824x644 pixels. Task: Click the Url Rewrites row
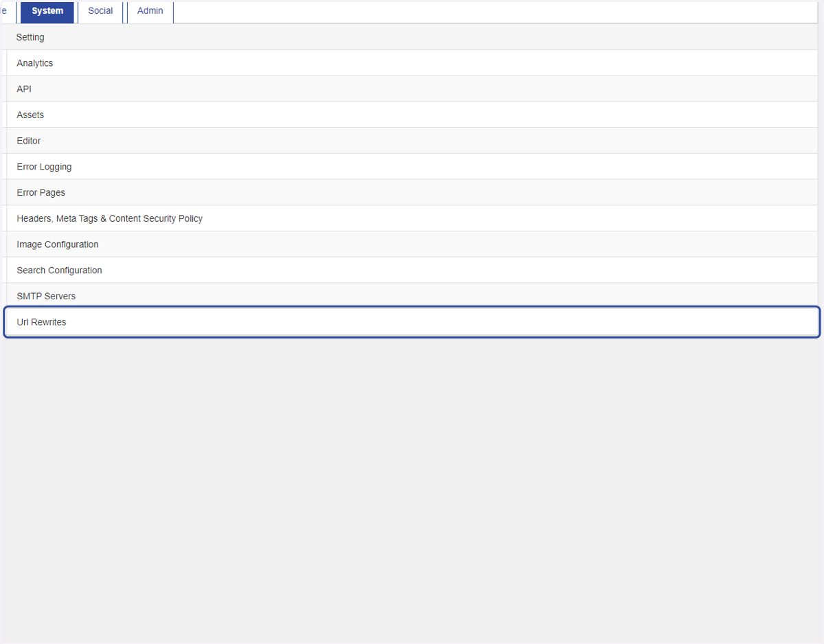click(x=412, y=322)
